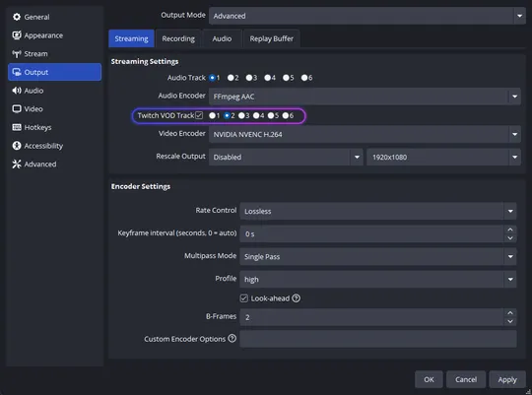The image size is (532, 395).
Task: Open the Video Encoder dropdown
Action: 365,134
